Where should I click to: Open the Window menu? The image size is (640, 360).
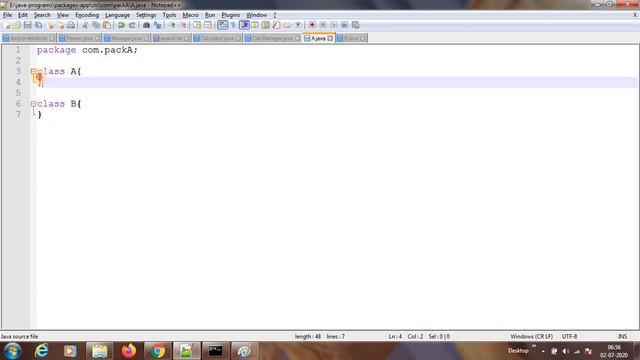coord(256,15)
